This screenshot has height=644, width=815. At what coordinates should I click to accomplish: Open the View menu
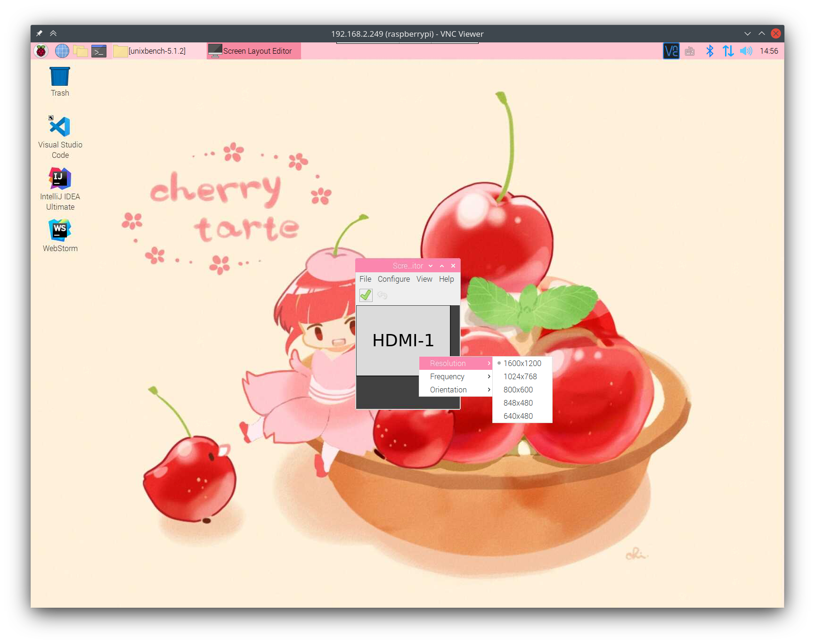[424, 279]
